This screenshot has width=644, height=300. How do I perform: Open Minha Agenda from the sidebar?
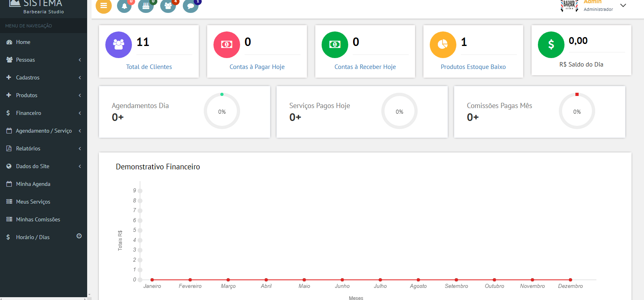point(33,184)
